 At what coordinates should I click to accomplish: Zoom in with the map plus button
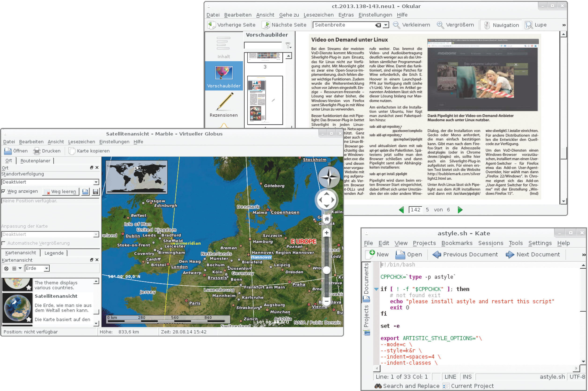pos(326,233)
